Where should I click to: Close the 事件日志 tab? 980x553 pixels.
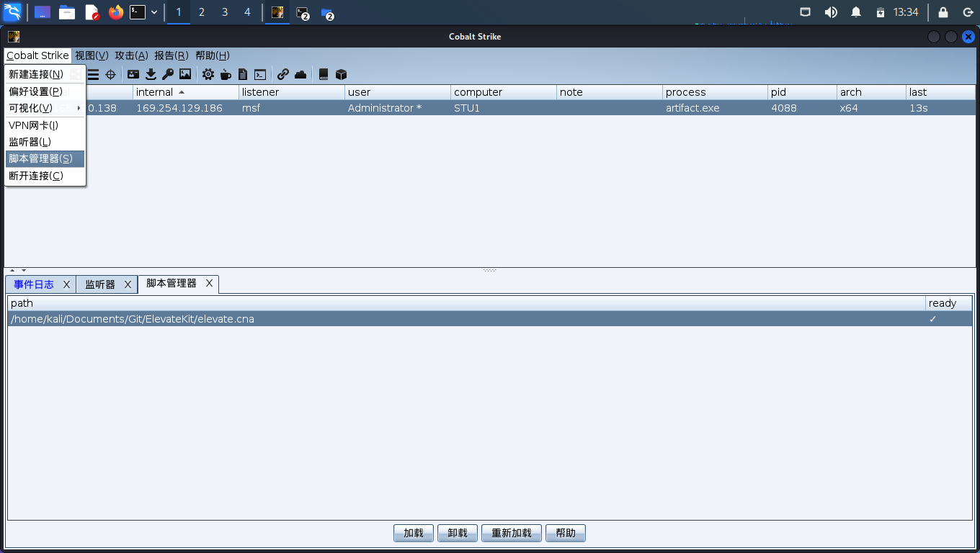coord(66,284)
